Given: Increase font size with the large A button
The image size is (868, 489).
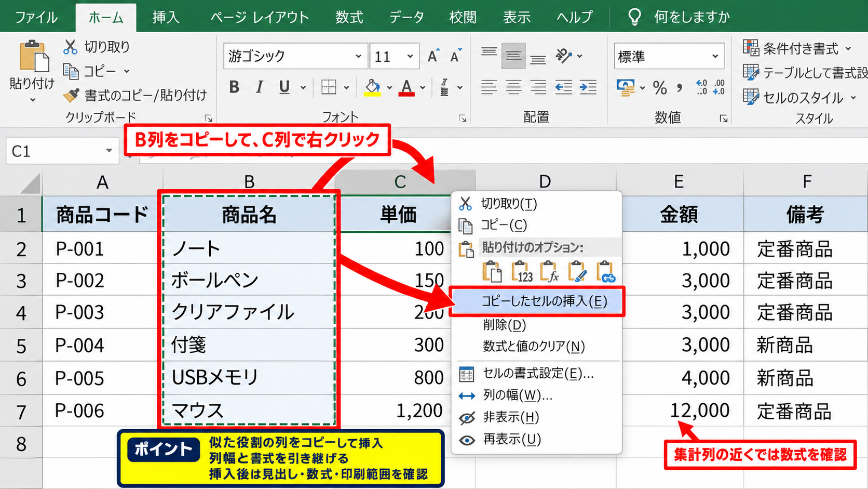Looking at the screenshot, I should [x=433, y=56].
